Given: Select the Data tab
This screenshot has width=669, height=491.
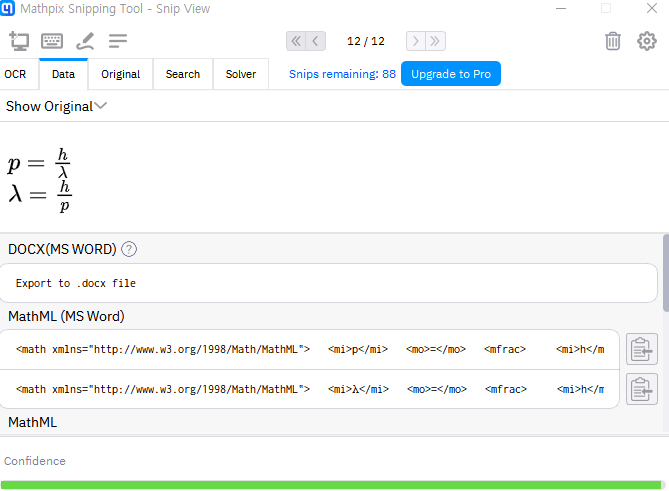Looking at the screenshot, I should click(64, 74).
